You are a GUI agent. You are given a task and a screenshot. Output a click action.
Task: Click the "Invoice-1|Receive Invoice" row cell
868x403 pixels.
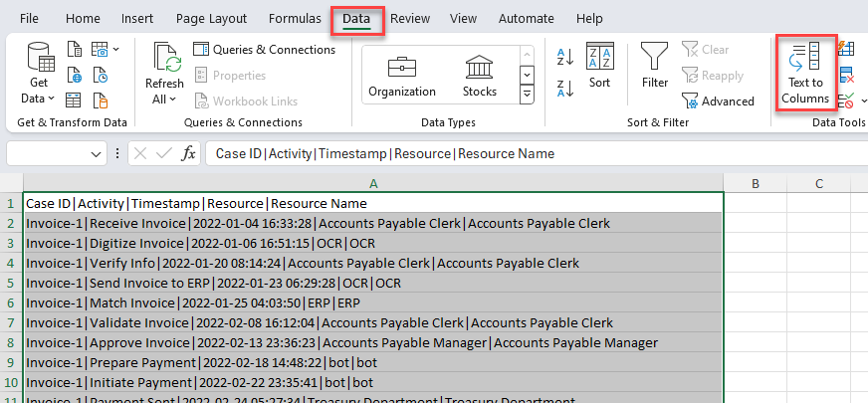(373, 224)
